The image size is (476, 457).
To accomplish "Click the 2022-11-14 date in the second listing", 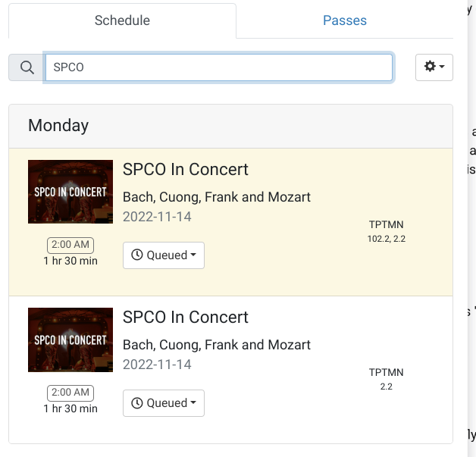I will (x=158, y=365).
